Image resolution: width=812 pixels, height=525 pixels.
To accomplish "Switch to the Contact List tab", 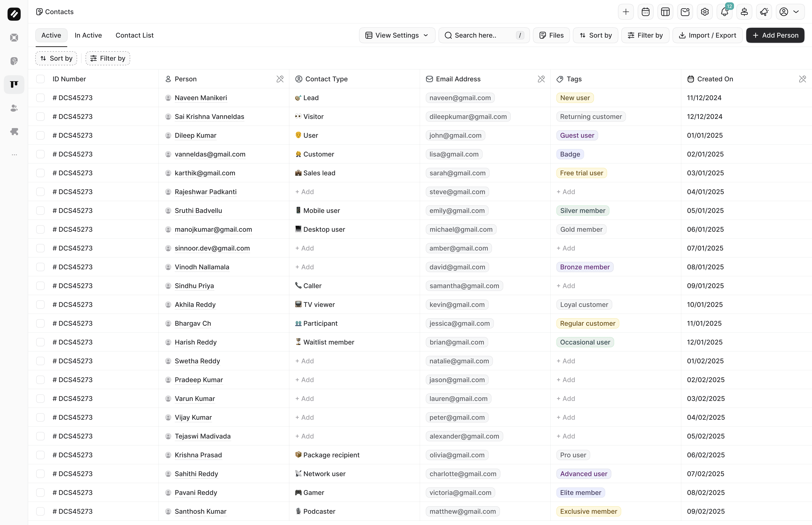I will point(135,35).
